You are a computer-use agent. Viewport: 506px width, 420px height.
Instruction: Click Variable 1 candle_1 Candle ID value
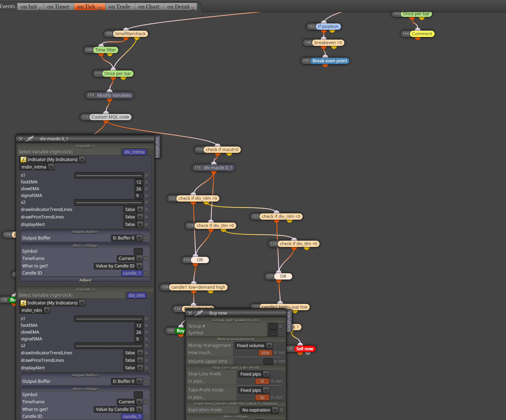click(132, 273)
